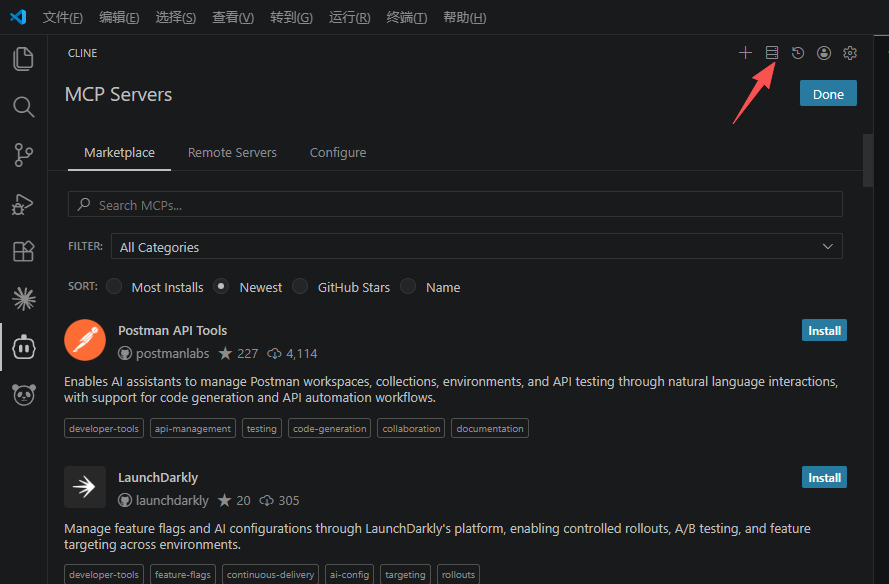889x584 pixels.
Task: Open the Extensions view icon
Action: (x=23, y=251)
